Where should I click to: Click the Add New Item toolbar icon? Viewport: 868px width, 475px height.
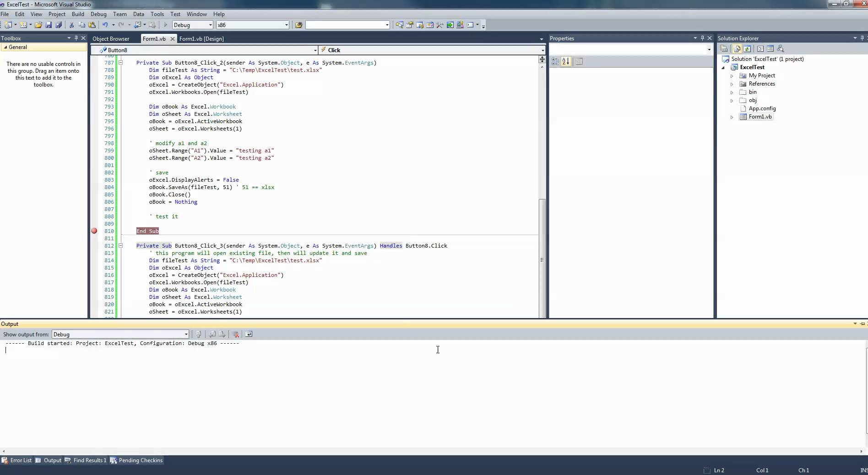[23, 25]
